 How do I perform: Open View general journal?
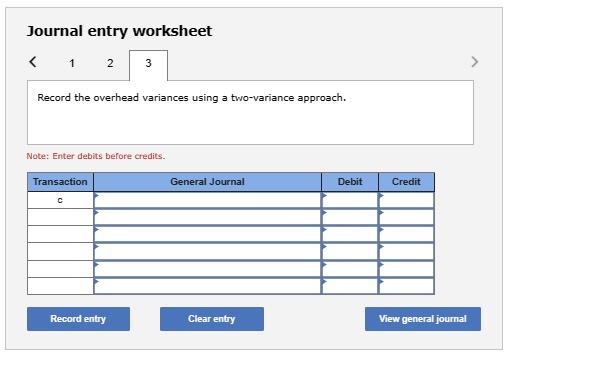coord(422,319)
